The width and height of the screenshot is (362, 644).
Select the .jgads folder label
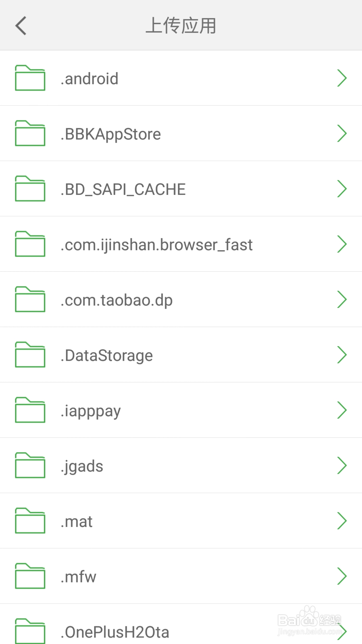(x=82, y=466)
